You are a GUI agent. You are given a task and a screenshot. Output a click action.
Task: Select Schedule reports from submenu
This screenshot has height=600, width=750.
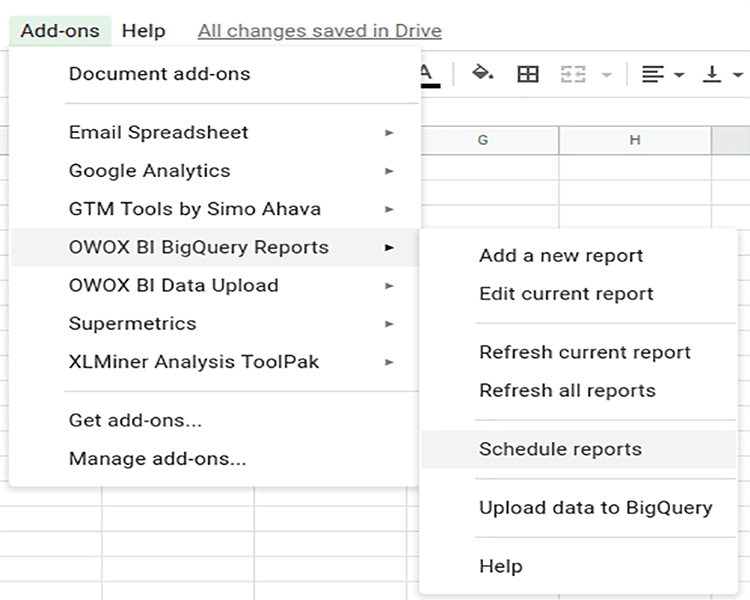[560, 449]
